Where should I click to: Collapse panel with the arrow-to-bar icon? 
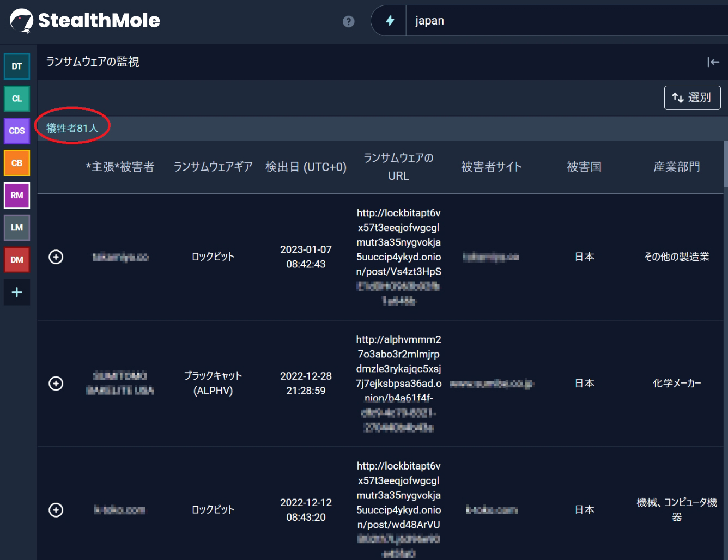[713, 62]
